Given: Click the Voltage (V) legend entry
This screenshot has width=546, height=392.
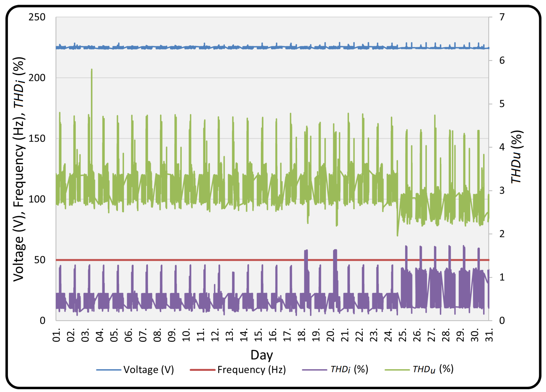Looking at the screenshot, I should (148, 370).
